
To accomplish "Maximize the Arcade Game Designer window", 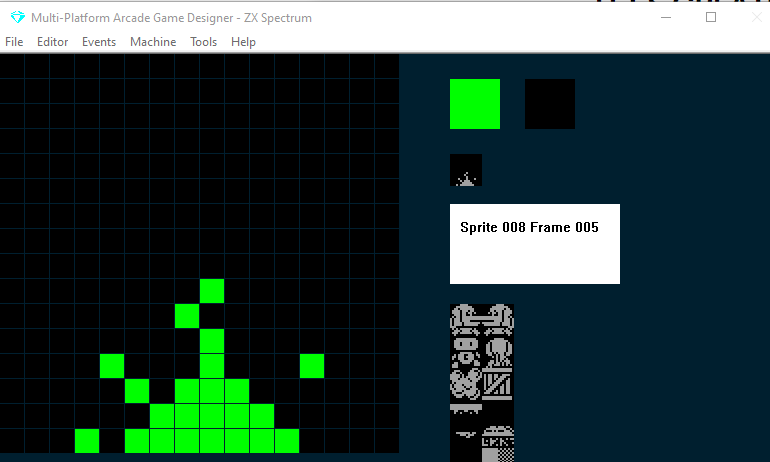I will pyautogui.click(x=711, y=18).
